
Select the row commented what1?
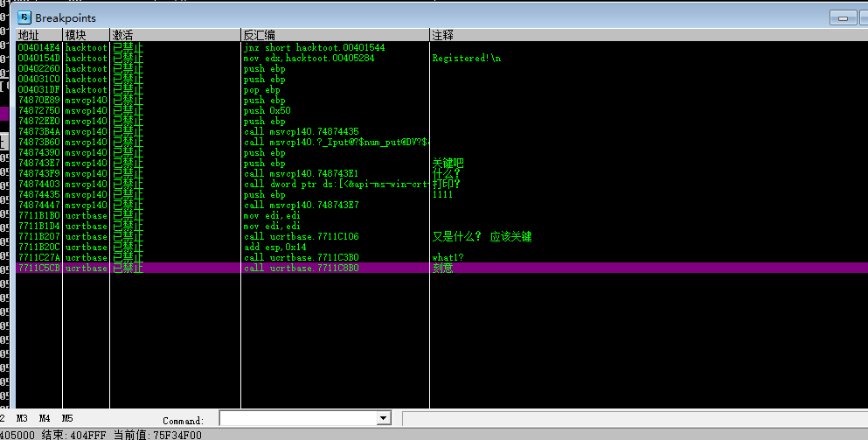[448, 257]
